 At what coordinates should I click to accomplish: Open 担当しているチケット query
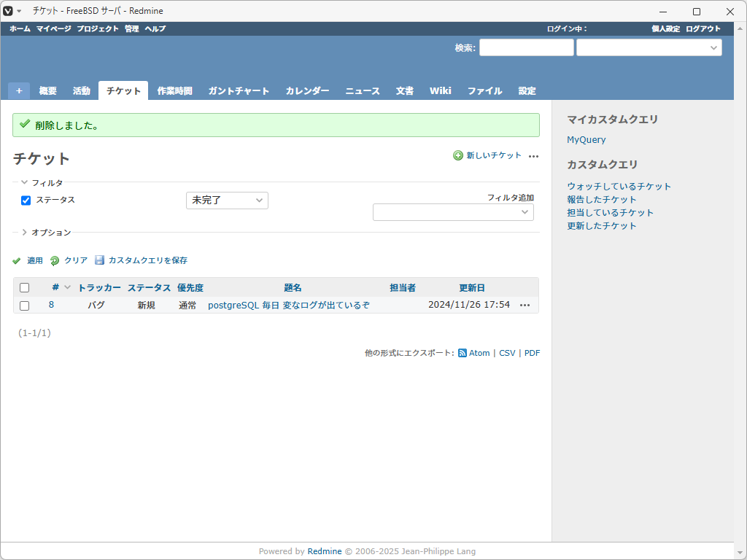(611, 212)
